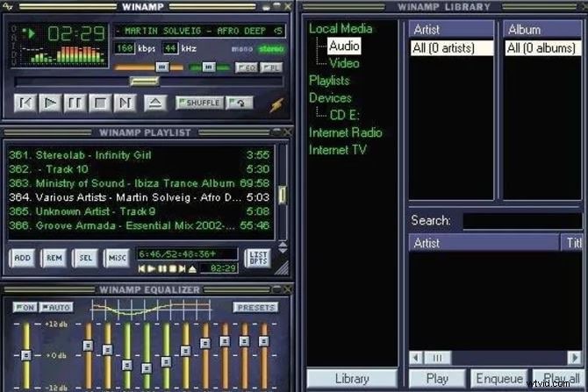
Task: Click the Eject/open file button
Action: (155, 103)
